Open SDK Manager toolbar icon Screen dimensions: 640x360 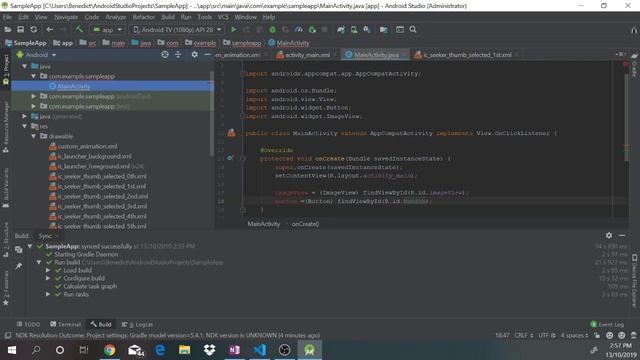click(367, 30)
